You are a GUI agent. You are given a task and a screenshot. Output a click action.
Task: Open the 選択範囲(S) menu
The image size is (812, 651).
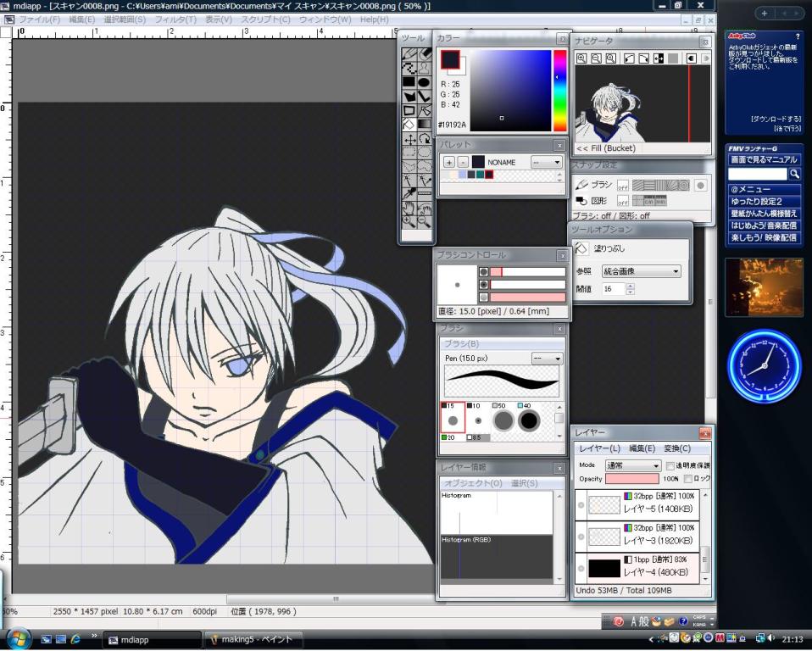point(125,19)
